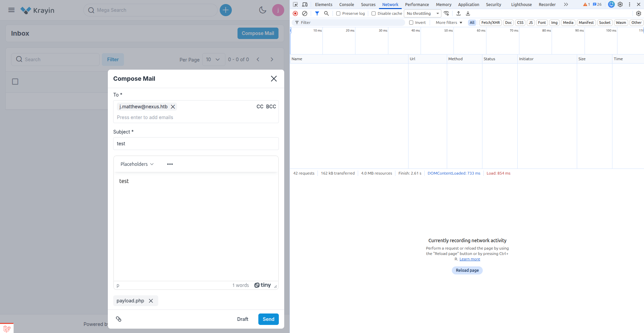Enable the Preserve log checkbox

tap(338, 13)
